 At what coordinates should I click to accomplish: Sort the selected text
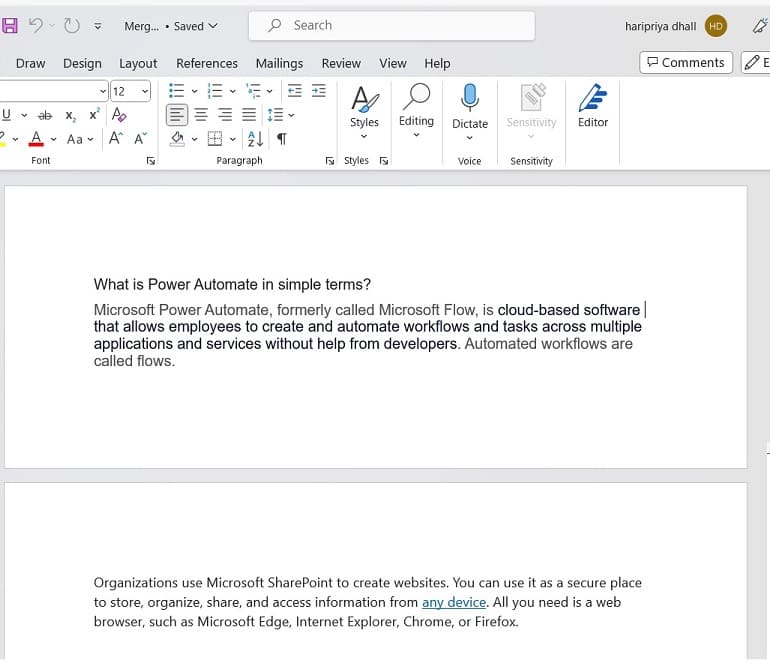[255, 139]
